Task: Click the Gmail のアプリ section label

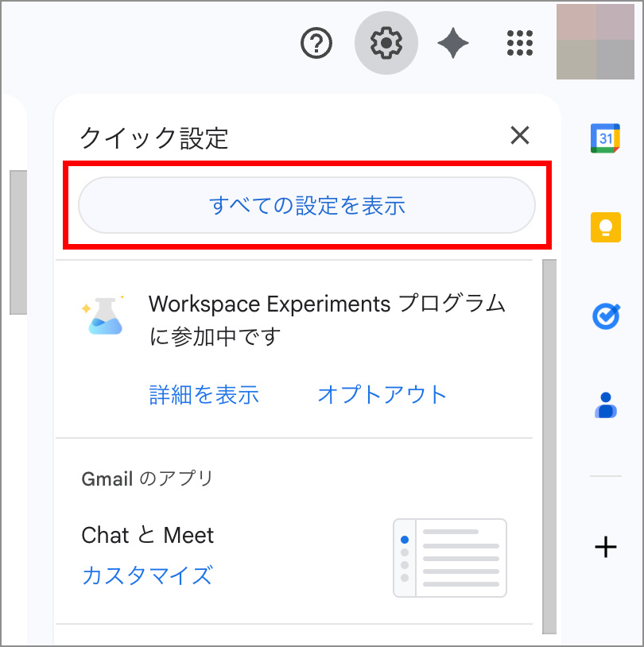Action: tap(147, 478)
